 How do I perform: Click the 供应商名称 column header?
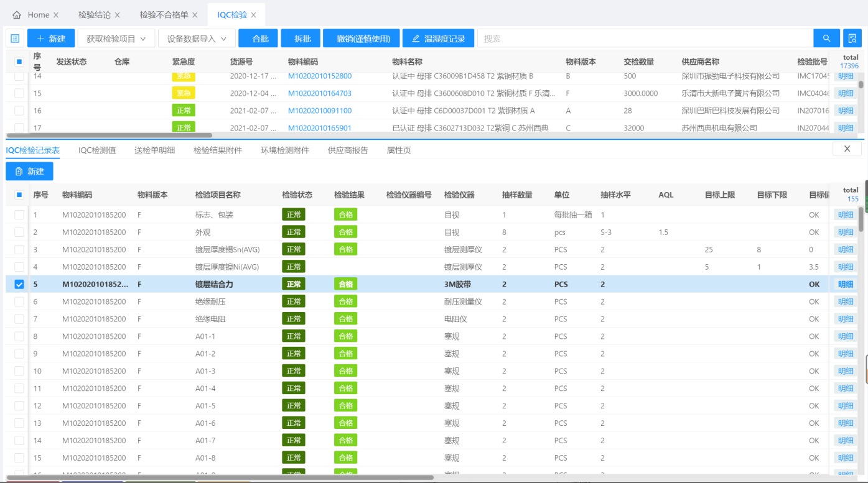tap(701, 62)
